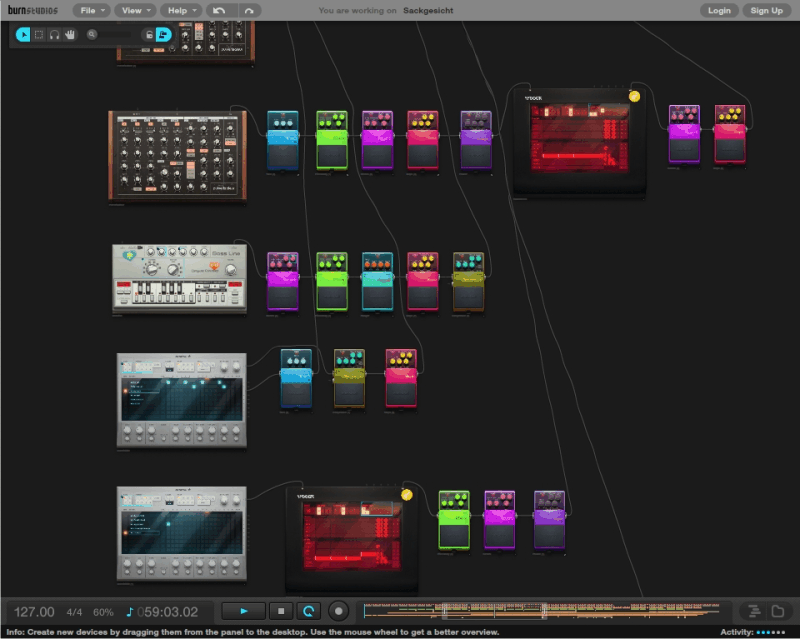Activate the headphones preview tool
Image resolution: width=800 pixels, height=639 pixels.
coord(56,35)
